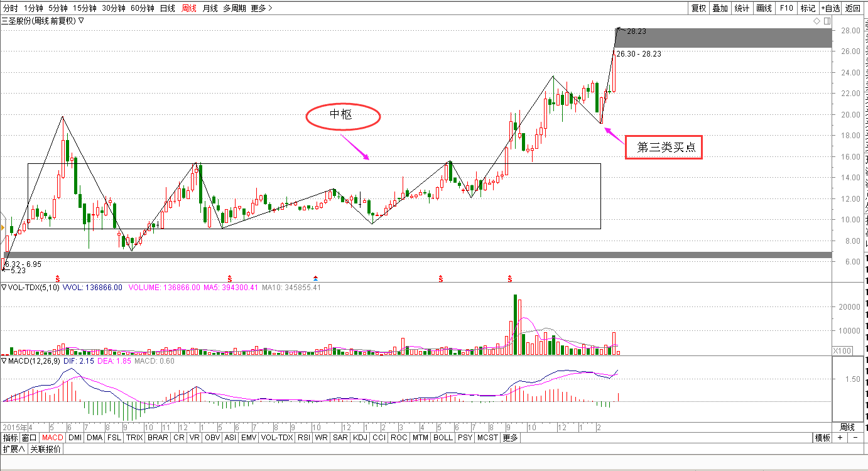Select the CCI indicator tab
This screenshot has height=471, width=868.
pyautogui.click(x=379, y=438)
